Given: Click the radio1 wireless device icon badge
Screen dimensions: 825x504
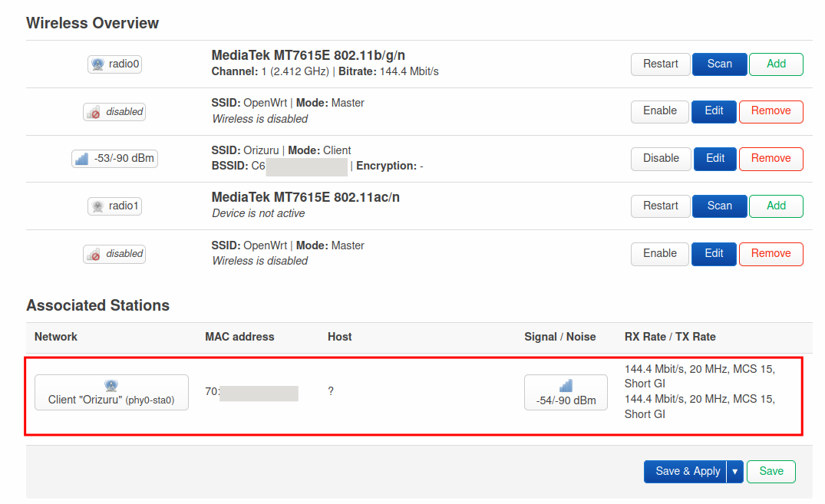Looking at the screenshot, I should click(x=114, y=206).
